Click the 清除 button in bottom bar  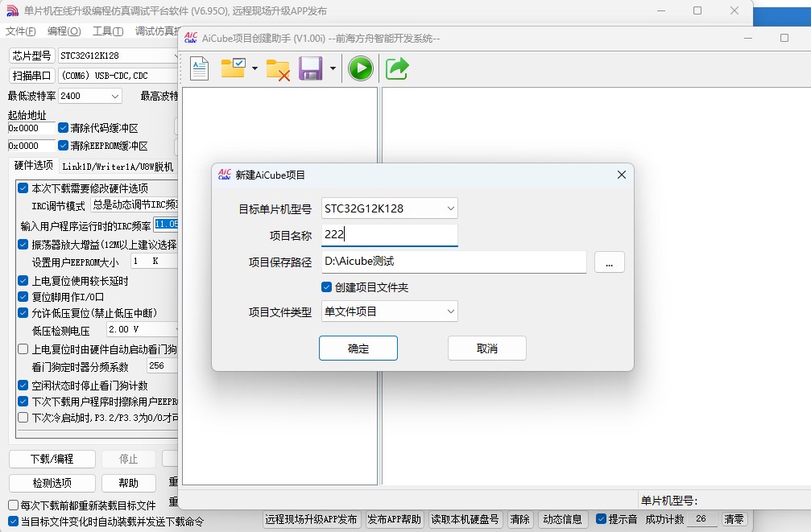519,519
